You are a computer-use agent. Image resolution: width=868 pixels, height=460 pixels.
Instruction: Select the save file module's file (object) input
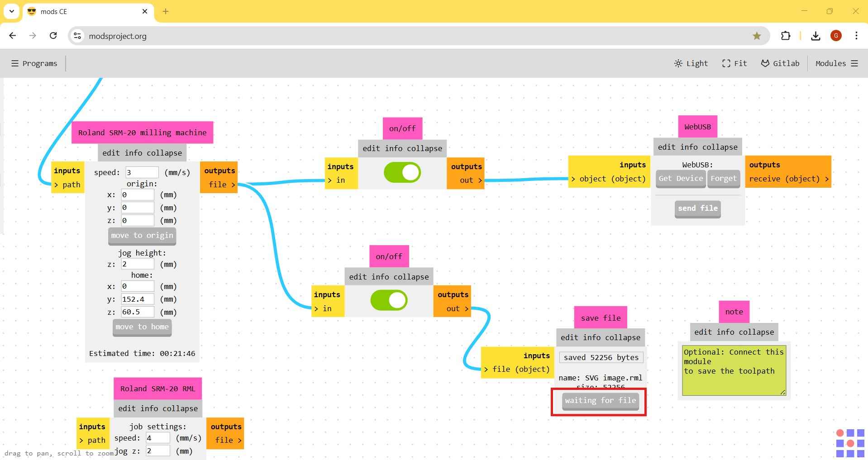[517, 369]
